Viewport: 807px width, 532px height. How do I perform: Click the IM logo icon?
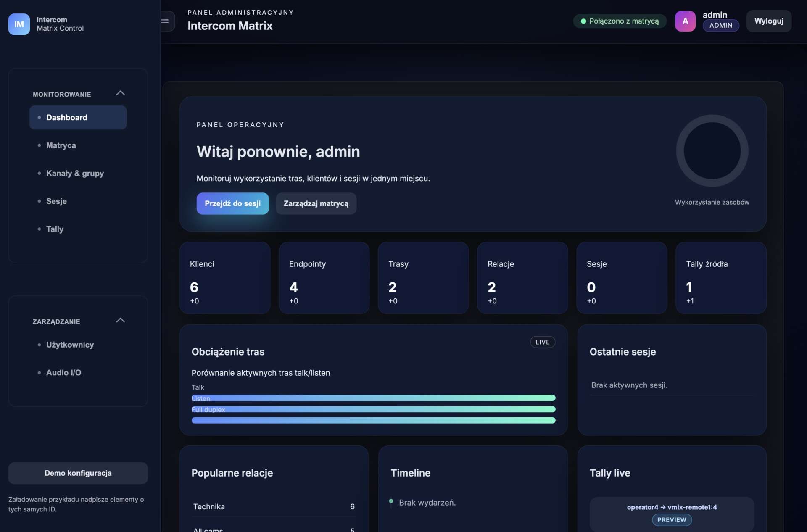(19, 24)
